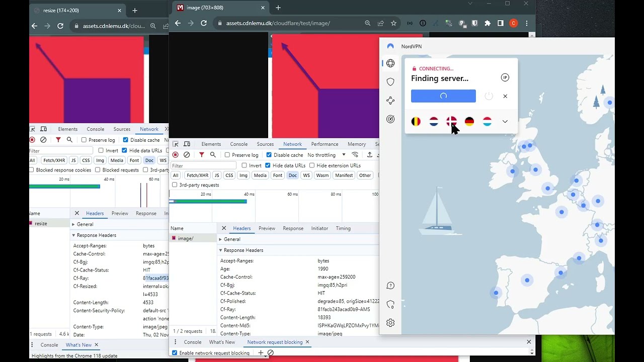Select the Img filter in right DevTools
The width and height of the screenshot is (644, 362).
(x=244, y=175)
